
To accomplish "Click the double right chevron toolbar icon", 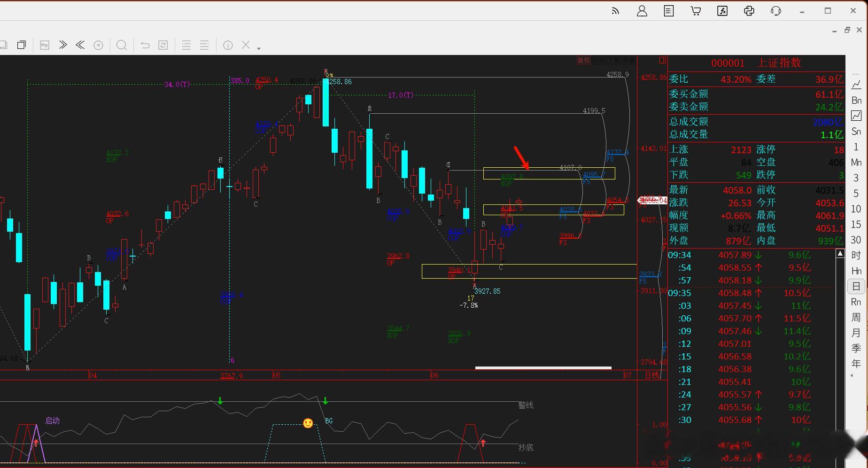I will click(62, 45).
